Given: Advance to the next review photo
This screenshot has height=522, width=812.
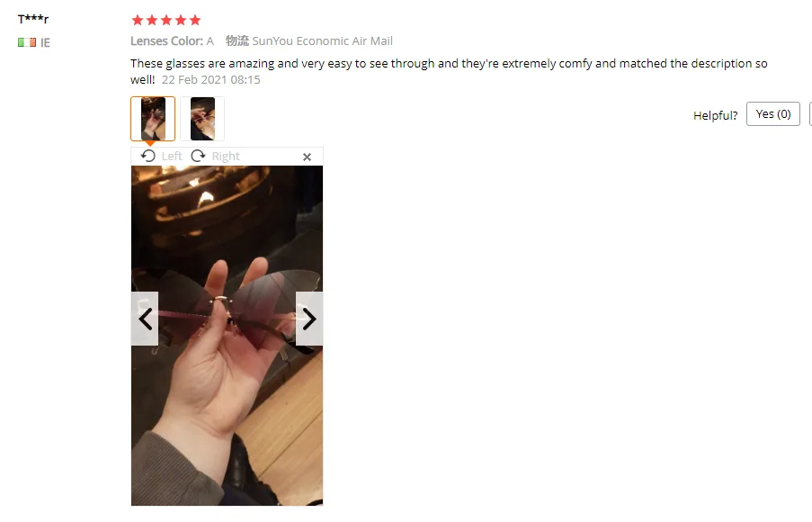Looking at the screenshot, I should pyautogui.click(x=309, y=319).
